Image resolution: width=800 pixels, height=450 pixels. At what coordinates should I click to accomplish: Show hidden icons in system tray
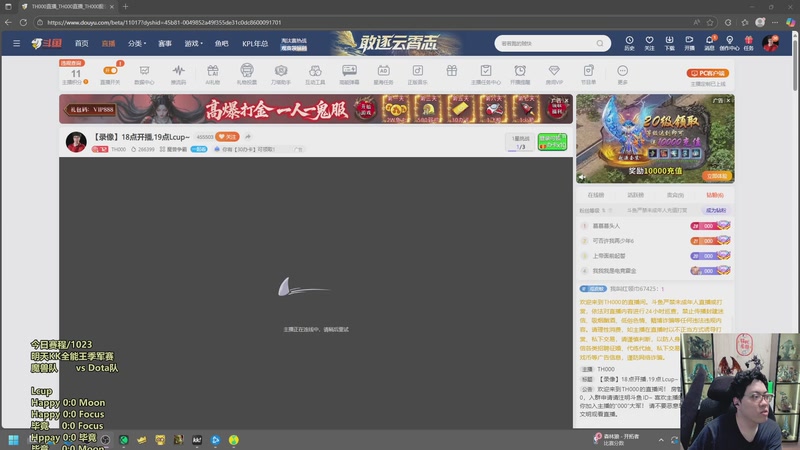661,440
